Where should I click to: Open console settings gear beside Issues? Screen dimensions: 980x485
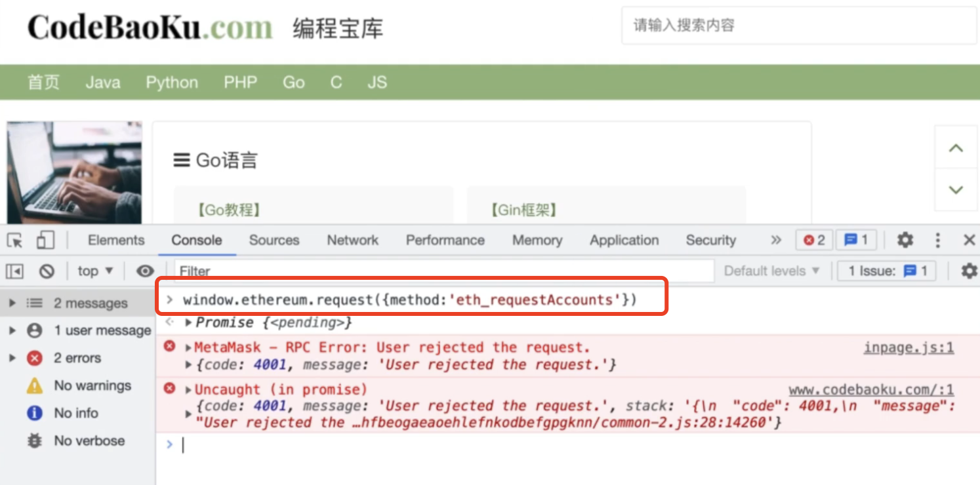(968, 271)
